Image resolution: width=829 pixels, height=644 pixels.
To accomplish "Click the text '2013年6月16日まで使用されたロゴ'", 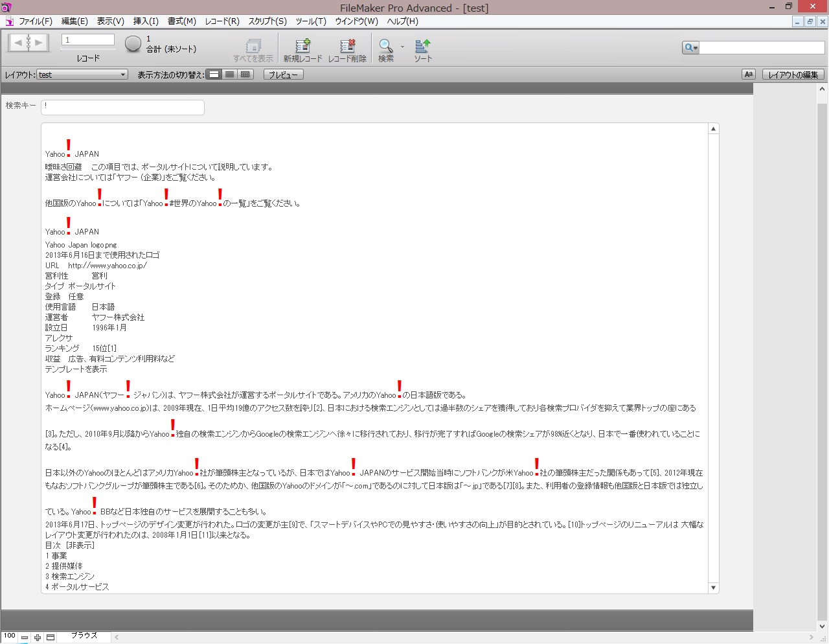I will 102,255.
